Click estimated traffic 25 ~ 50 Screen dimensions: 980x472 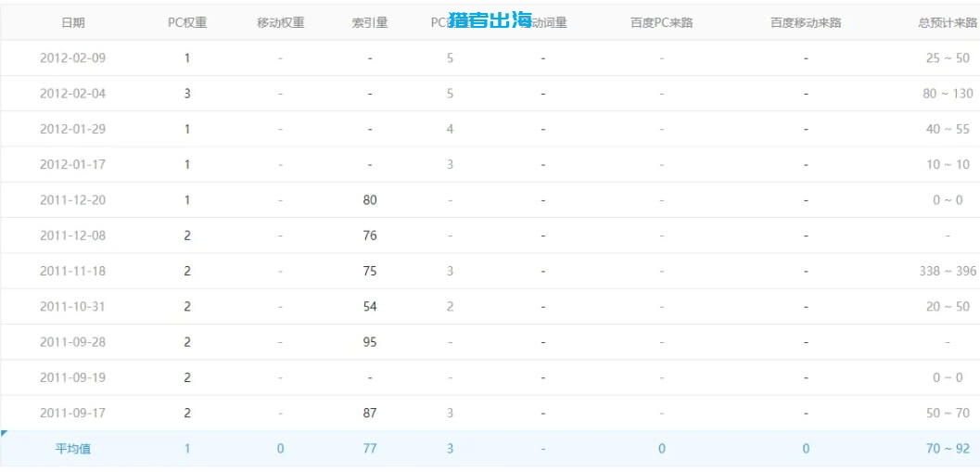[948, 58]
